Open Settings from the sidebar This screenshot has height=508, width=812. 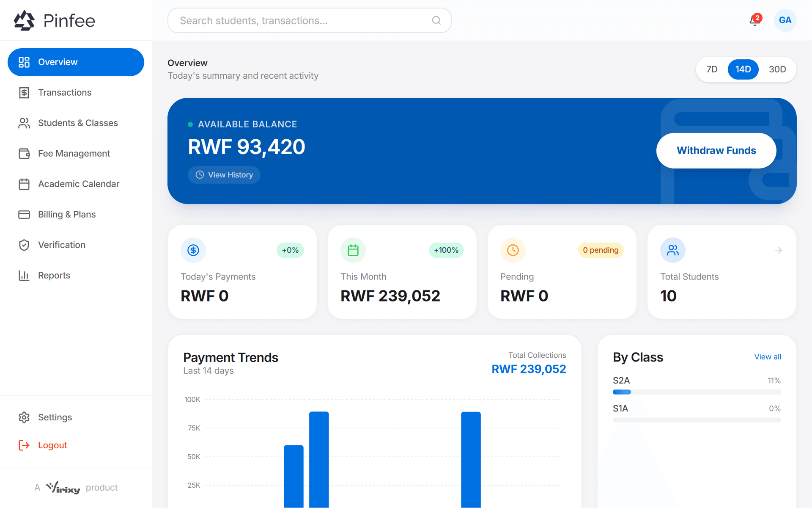[76, 417]
